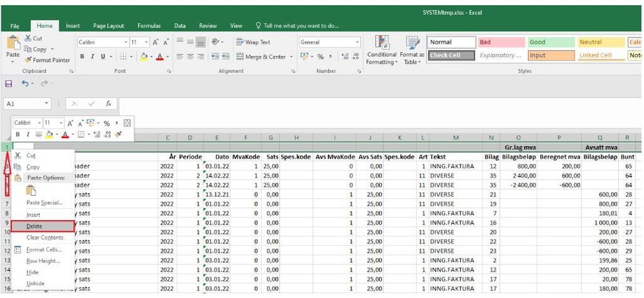Toggle Align Left in the ribbon
Viewport: 644px width, 298px height.
(x=180, y=57)
